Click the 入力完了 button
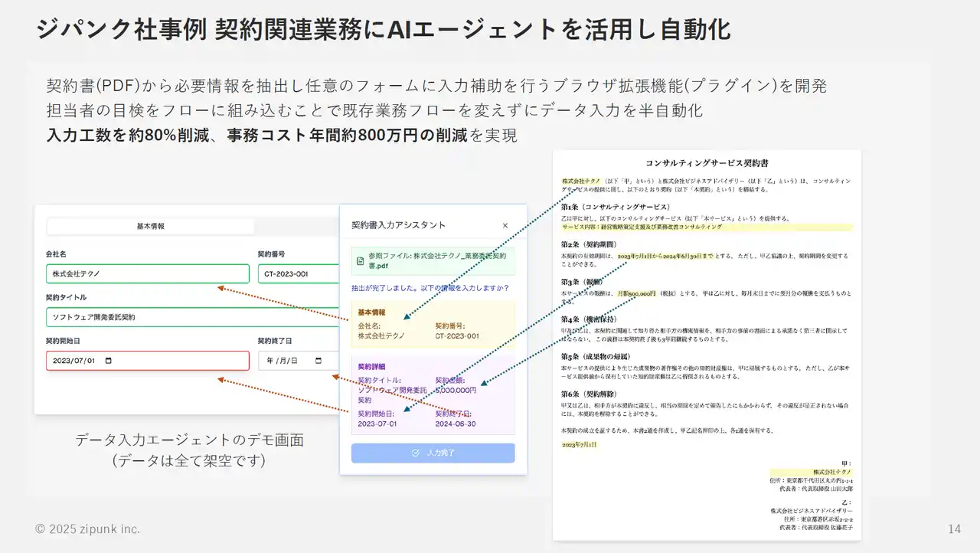Viewport: 980px width, 553px height. tap(433, 453)
